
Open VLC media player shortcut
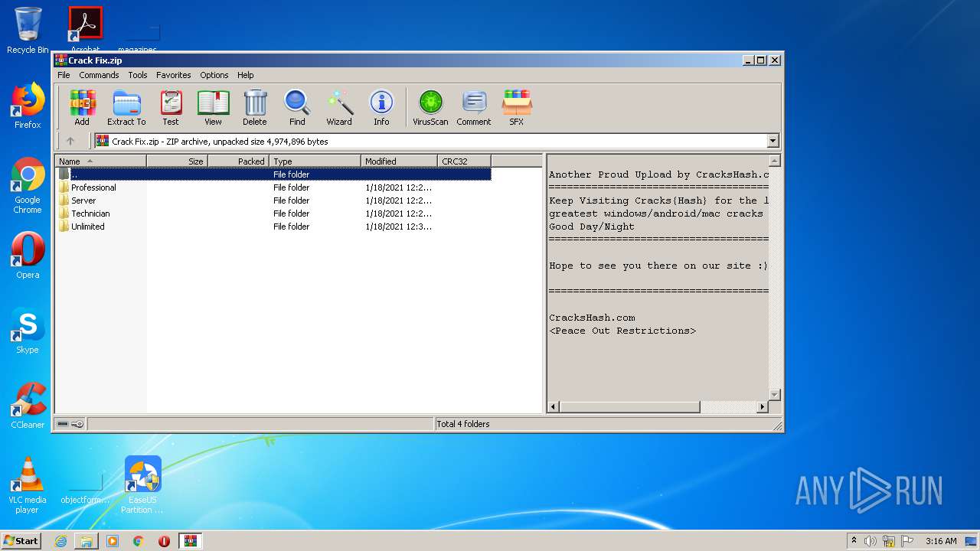28,485
